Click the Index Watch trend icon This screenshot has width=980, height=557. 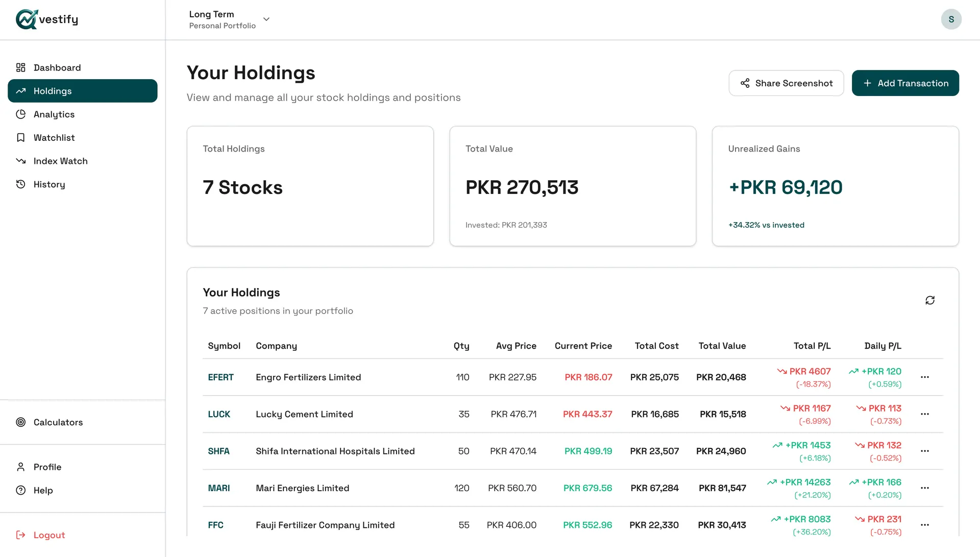[x=21, y=161]
